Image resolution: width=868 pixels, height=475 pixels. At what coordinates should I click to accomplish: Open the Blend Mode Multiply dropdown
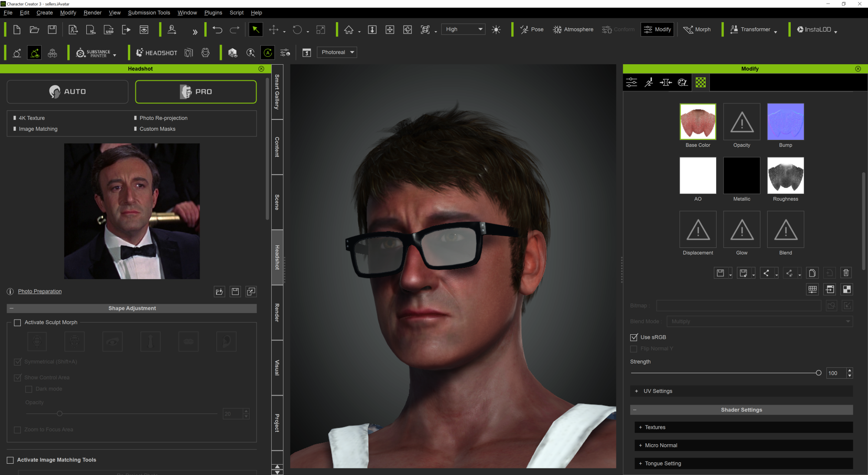759,322
